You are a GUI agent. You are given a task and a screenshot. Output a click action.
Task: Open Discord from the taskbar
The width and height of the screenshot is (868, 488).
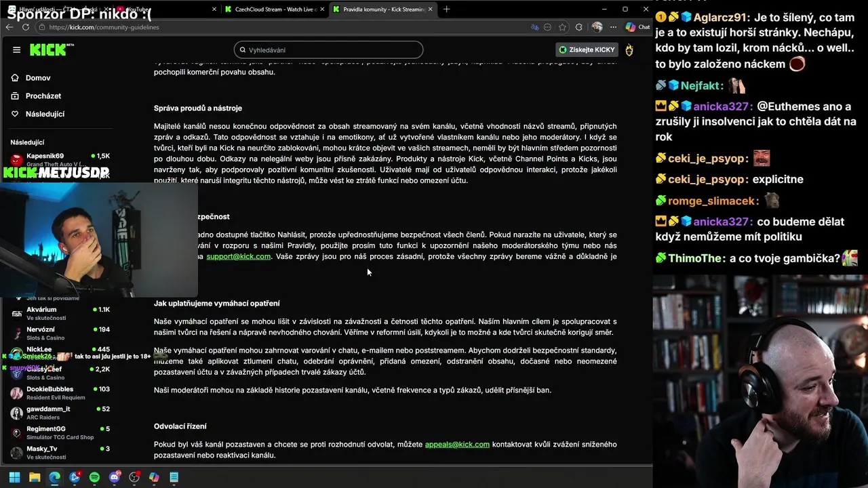click(x=115, y=477)
